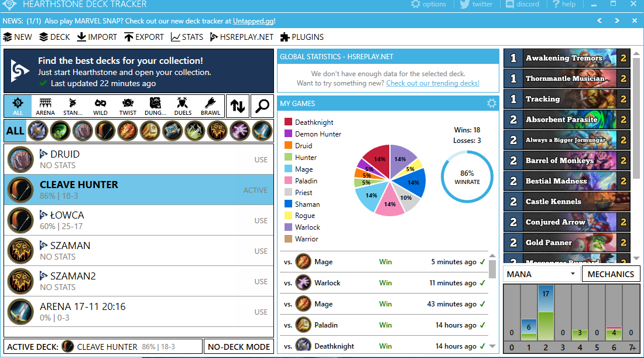Open the HSREPLAY.NET menu
Image resolution: width=644 pixels, height=358 pixels.
pos(241,37)
